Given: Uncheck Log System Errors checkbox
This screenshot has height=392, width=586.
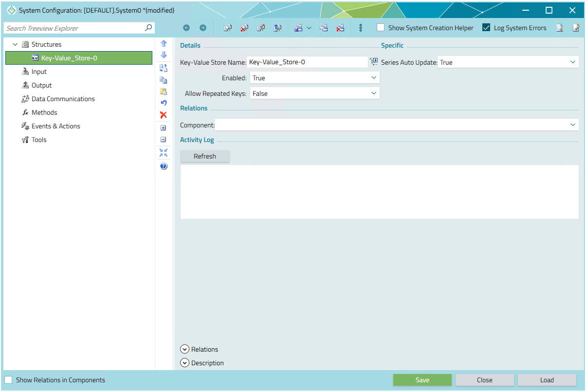Looking at the screenshot, I should click(486, 28).
